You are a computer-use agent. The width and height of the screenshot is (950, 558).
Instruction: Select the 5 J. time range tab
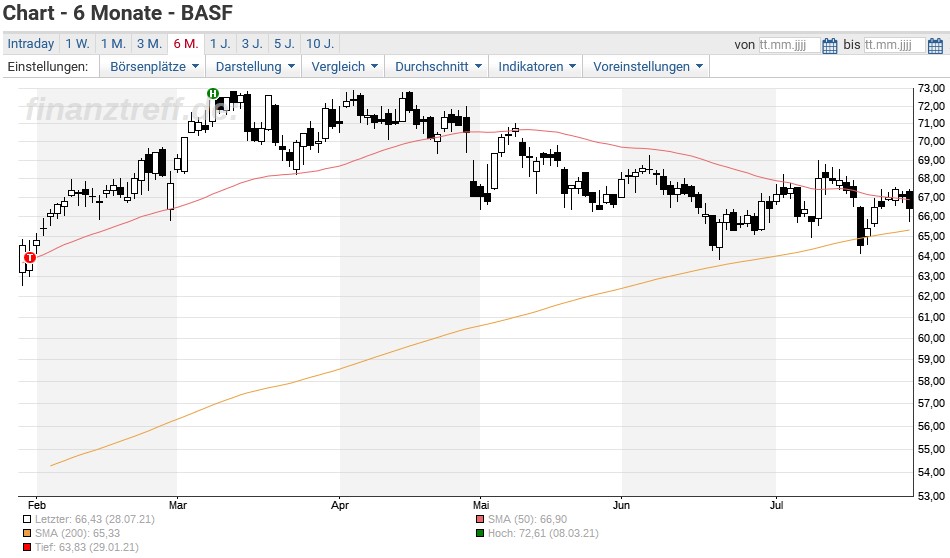pos(284,44)
